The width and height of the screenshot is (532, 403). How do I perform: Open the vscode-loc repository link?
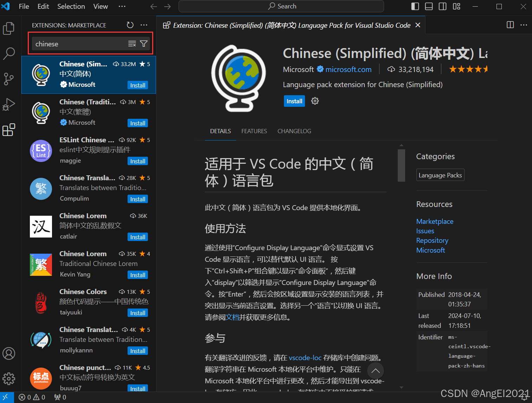tap(305, 358)
